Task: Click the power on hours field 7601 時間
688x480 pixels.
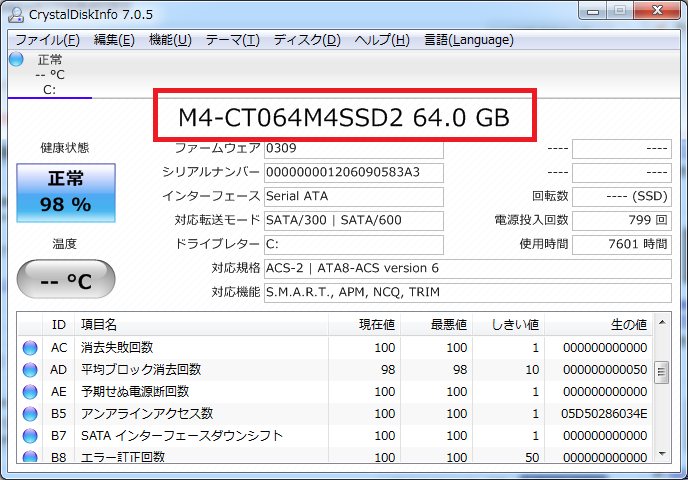Action: (x=622, y=244)
